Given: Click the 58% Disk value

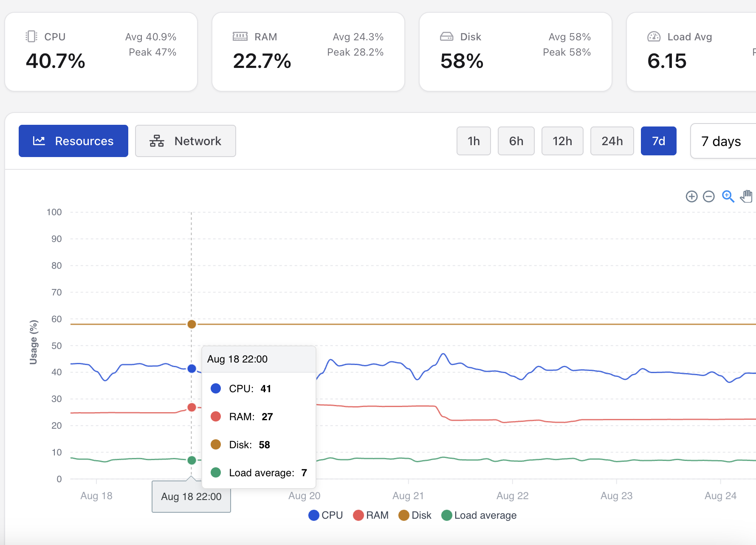Looking at the screenshot, I should pyautogui.click(x=462, y=61).
